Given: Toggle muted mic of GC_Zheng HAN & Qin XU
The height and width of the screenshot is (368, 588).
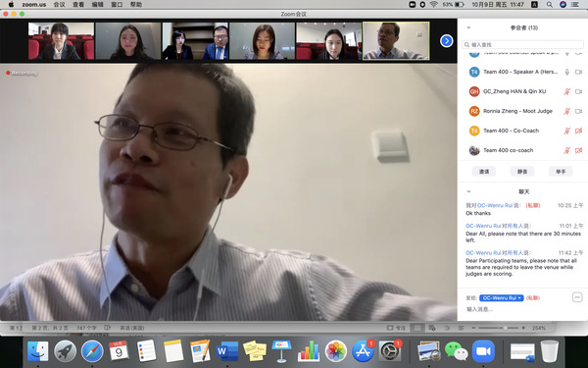Looking at the screenshot, I should pyautogui.click(x=567, y=91).
